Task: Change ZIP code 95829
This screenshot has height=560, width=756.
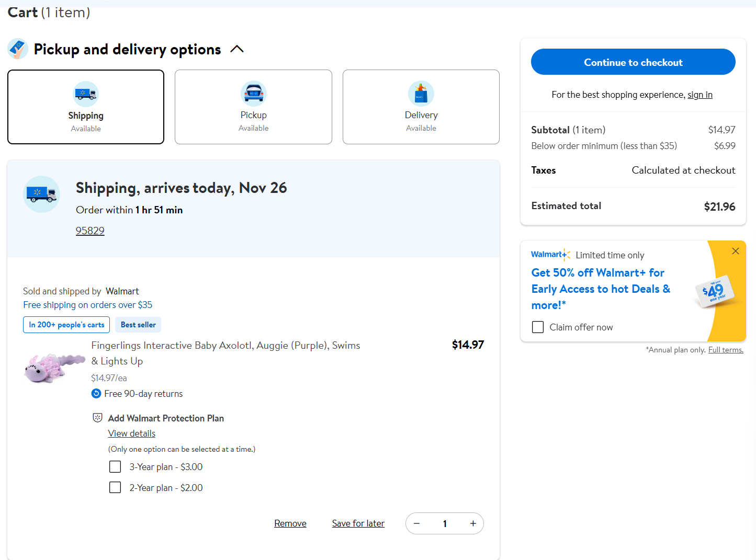Action: coord(90,231)
